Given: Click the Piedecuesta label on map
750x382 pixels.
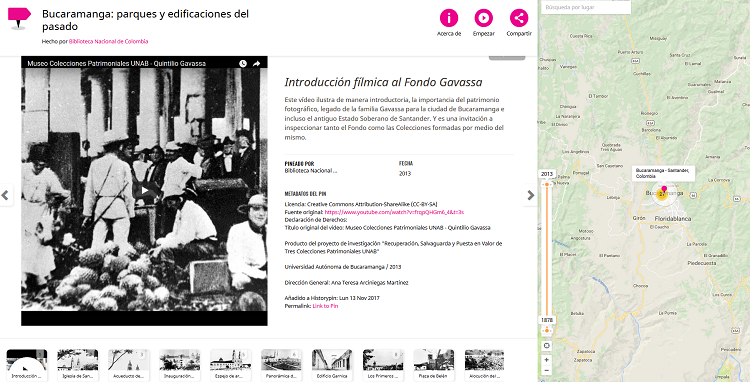Looking at the screenshot, I should [702, 263].
